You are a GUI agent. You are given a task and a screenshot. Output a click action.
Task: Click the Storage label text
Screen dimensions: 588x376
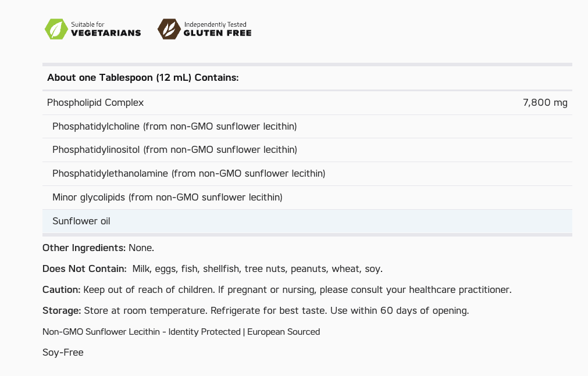62,310
